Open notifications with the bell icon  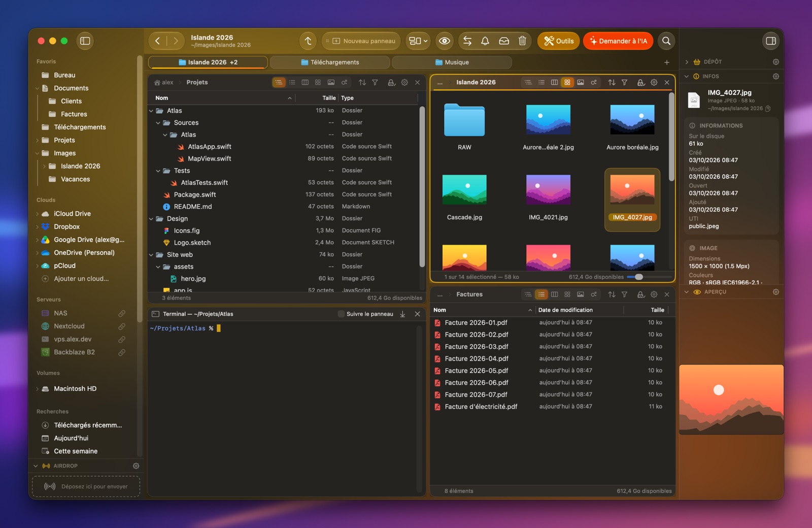tap(485, 41)
